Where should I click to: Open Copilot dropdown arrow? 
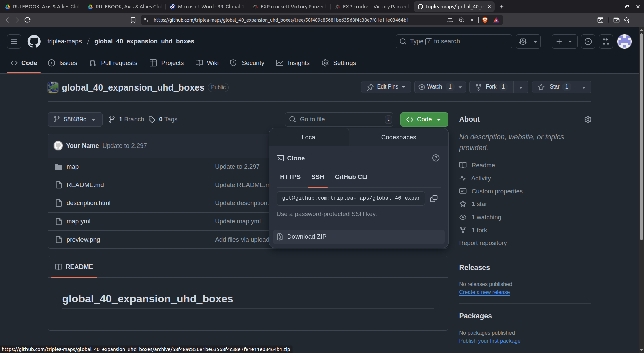[x=535, y=41]
